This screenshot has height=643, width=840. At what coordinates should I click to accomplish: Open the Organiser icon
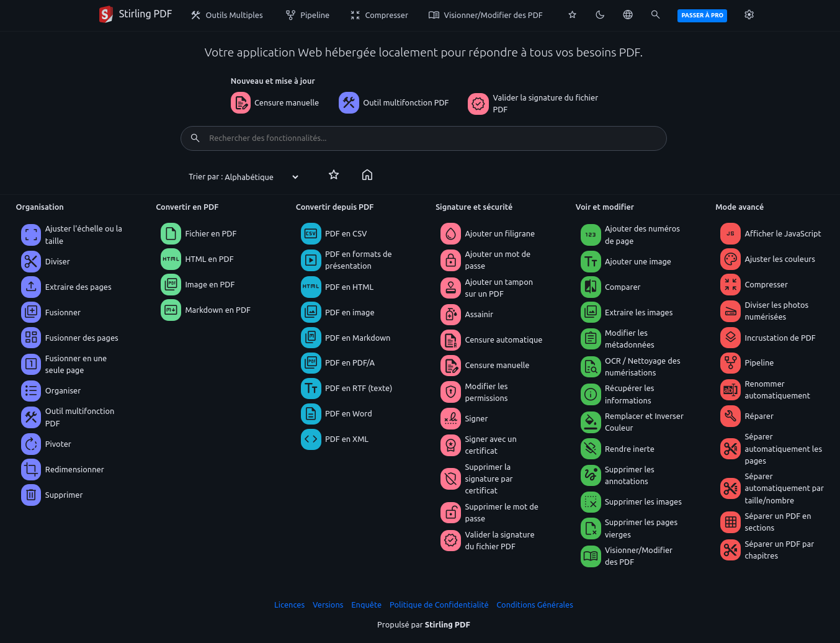click(x=31, y=390)
